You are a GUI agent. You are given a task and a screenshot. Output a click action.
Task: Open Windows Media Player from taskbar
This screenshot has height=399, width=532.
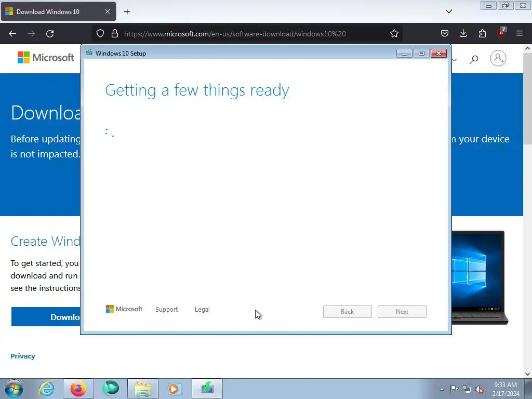(175, 389)
